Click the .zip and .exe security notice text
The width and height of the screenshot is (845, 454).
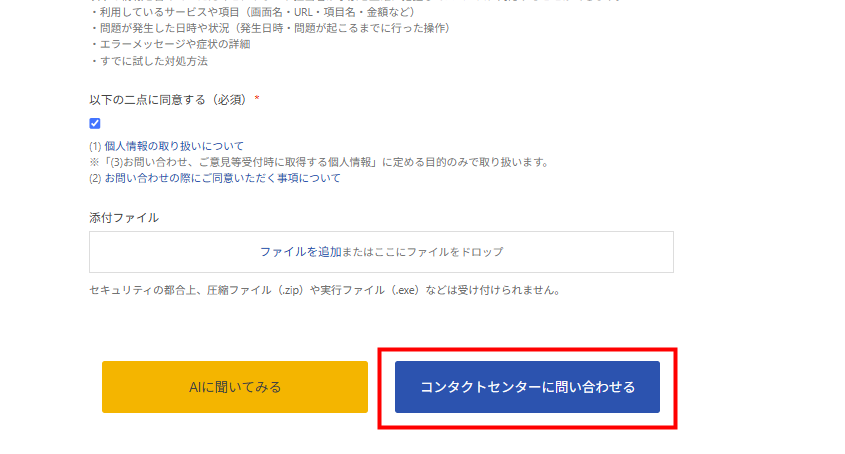(326, 290)
